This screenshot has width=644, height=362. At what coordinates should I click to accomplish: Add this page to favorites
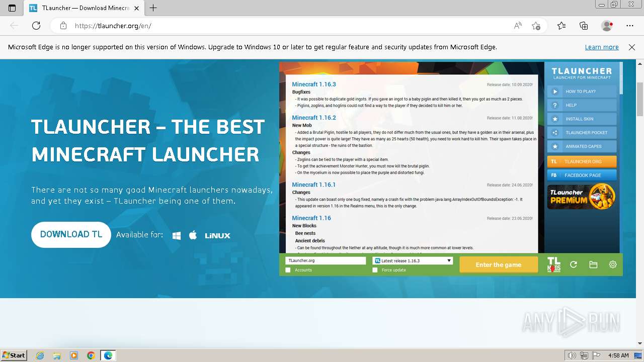click(536, 26)
